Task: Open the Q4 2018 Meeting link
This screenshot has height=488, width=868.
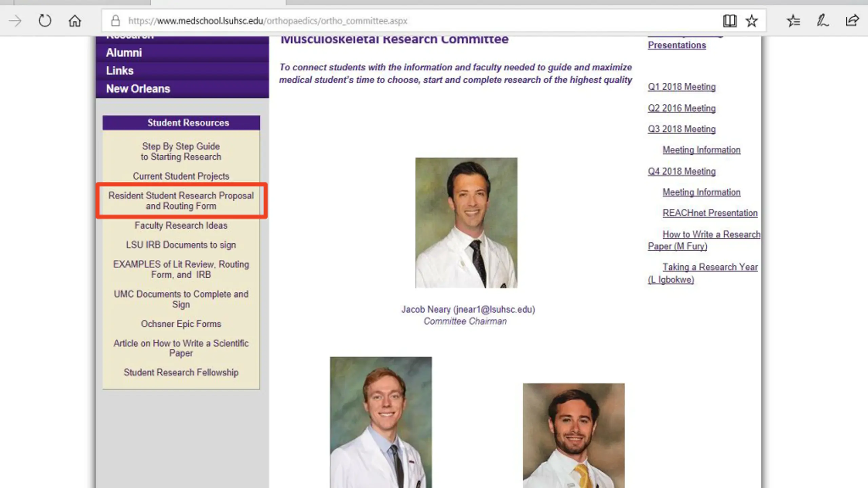Action: [682, 171]
